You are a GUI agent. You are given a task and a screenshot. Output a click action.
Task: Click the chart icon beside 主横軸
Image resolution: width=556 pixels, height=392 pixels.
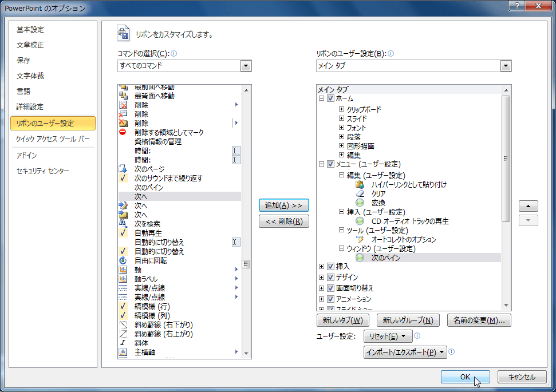point(123,352)
